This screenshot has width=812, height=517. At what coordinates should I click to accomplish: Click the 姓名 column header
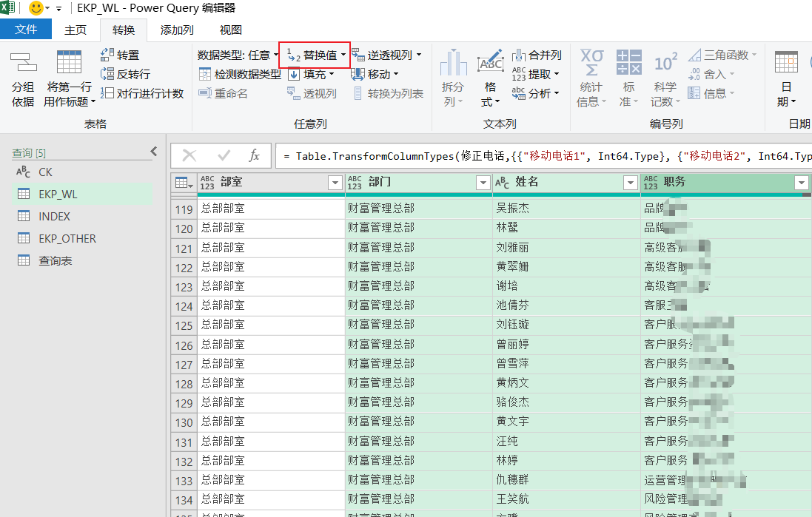[566, 182]
